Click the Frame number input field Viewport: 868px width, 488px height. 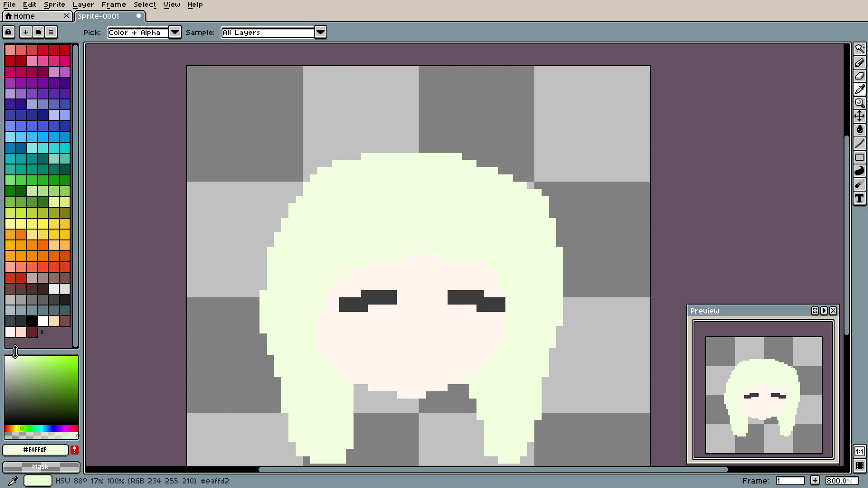point(790,481)
